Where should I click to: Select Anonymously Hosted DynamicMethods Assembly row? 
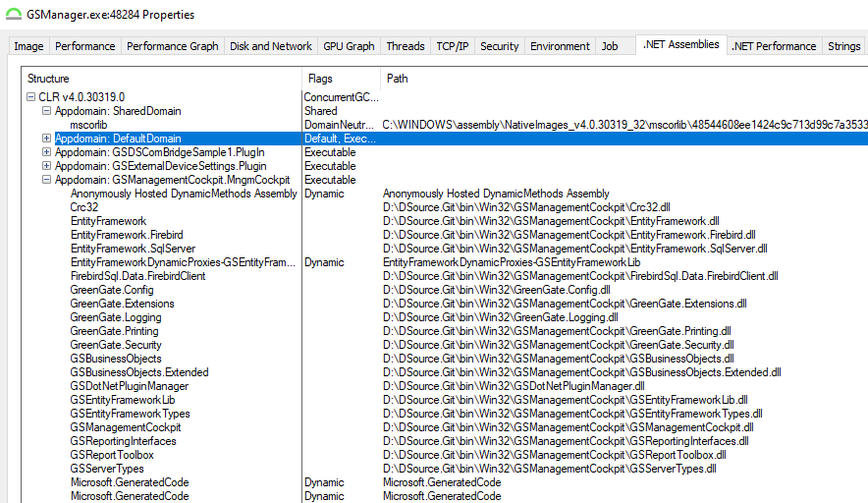pos(184,194)
